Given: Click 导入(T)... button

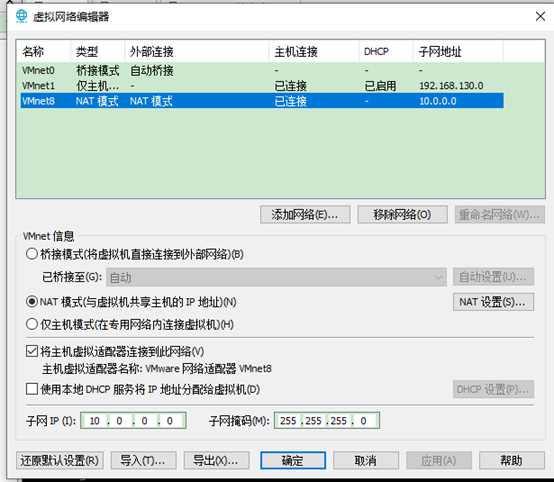Looking at the screenshot, I should 143,460.
